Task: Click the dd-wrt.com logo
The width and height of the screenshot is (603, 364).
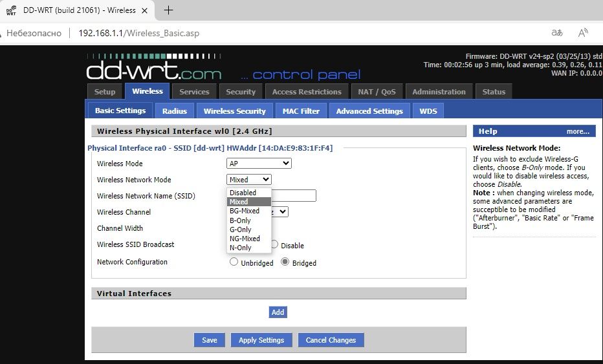Action: (154, 67)
